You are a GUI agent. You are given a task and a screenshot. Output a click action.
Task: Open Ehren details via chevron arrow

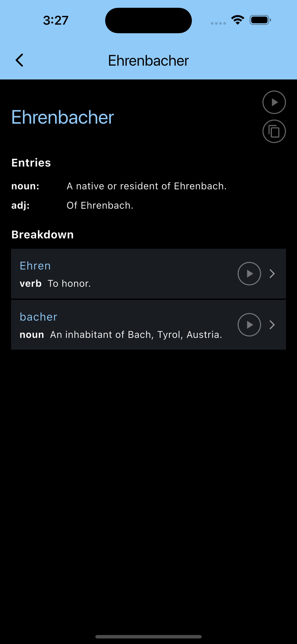[x=272, y=273]
